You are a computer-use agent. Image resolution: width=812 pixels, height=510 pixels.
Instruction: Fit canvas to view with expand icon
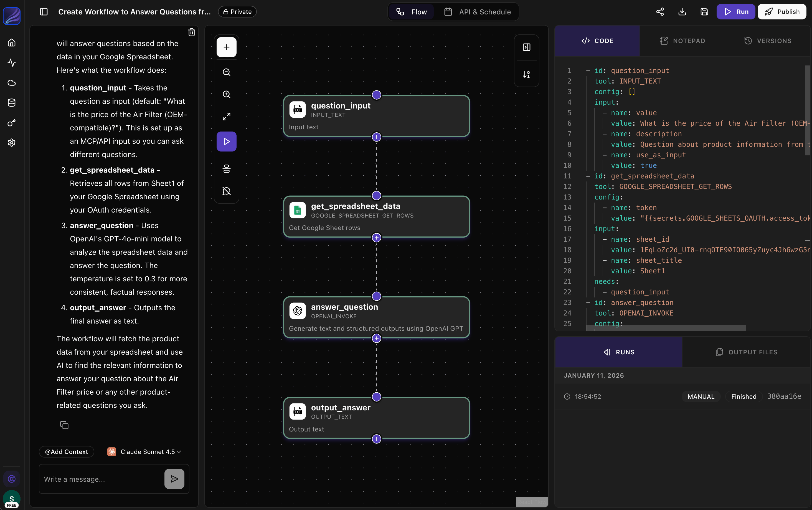[227, 117]
